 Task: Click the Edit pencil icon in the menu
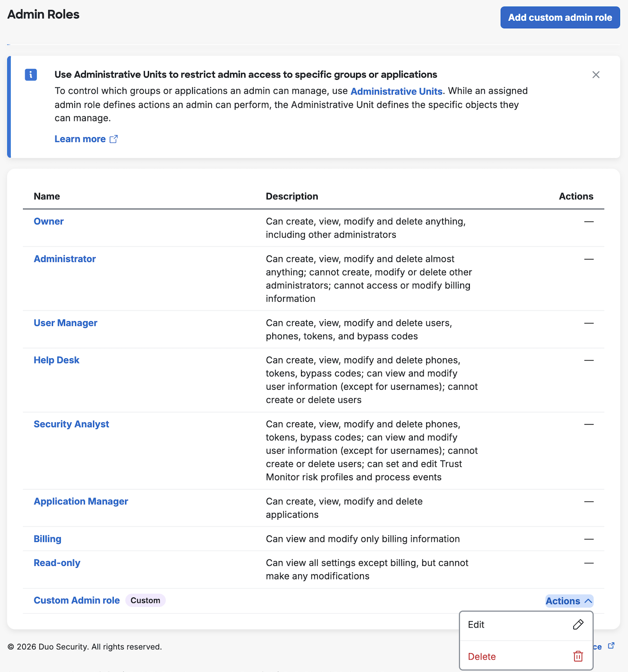578,625
